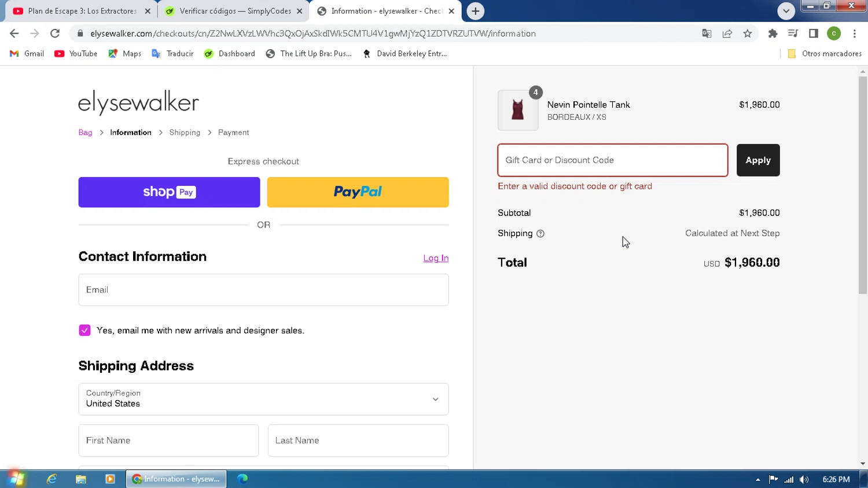Pay with Shop Pay button
The image size is (868, 488).
click(x=169, y=192)
